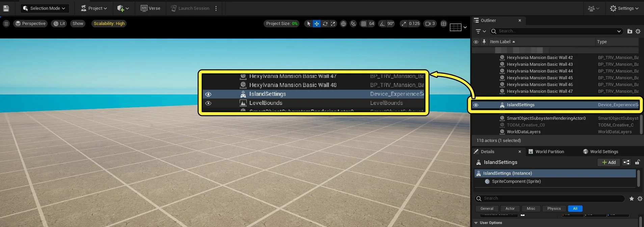Select the translate (move) gizmo tool

317,24
